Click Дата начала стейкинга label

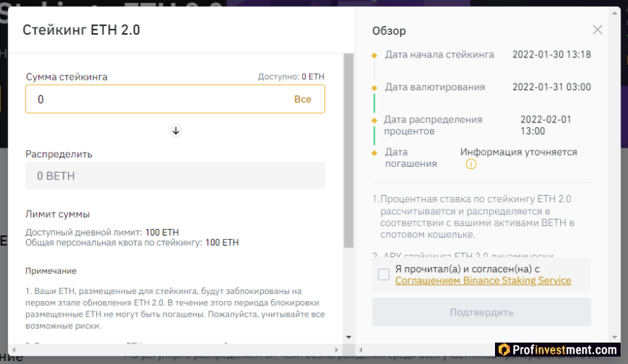pos(440,55)
